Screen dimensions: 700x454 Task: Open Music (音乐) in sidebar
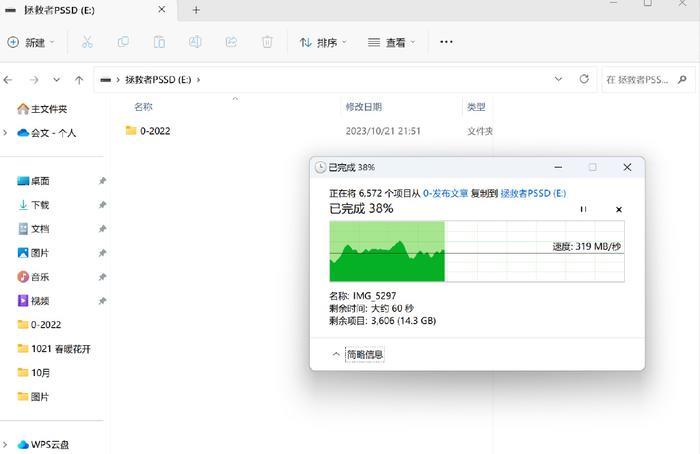tap(33, 277)
